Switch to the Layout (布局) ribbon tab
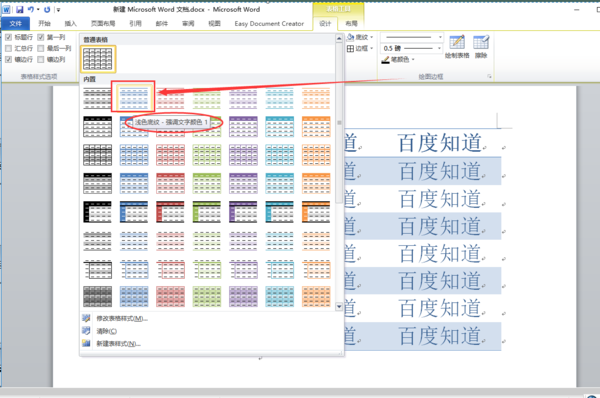Screen dimensions: 600x398 click(351, 24)
